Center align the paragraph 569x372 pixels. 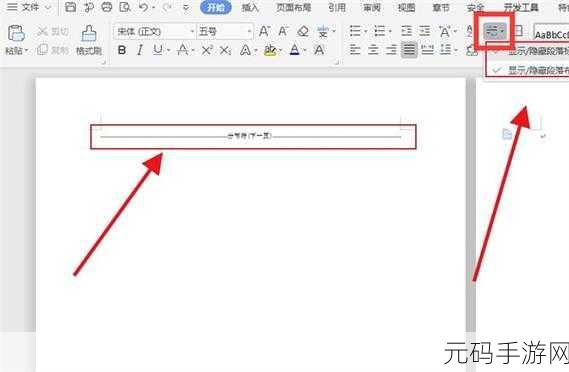(373, 50)
